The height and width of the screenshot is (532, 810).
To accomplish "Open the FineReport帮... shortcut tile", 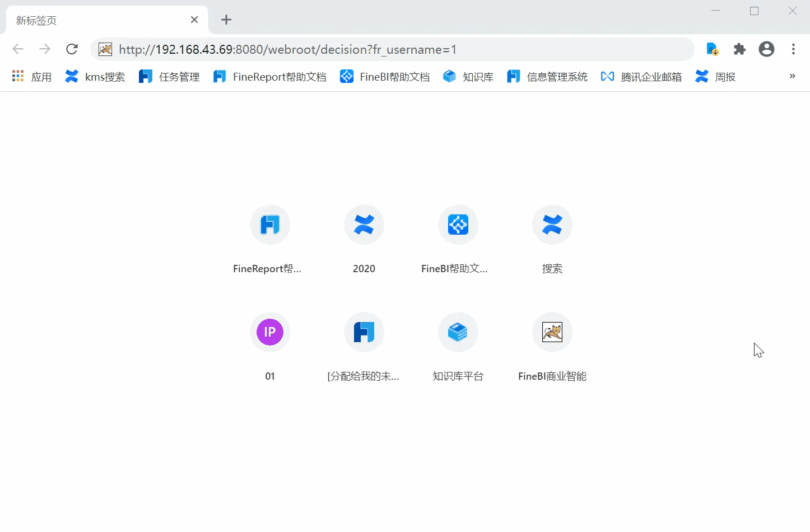I will tap(269, 240).
